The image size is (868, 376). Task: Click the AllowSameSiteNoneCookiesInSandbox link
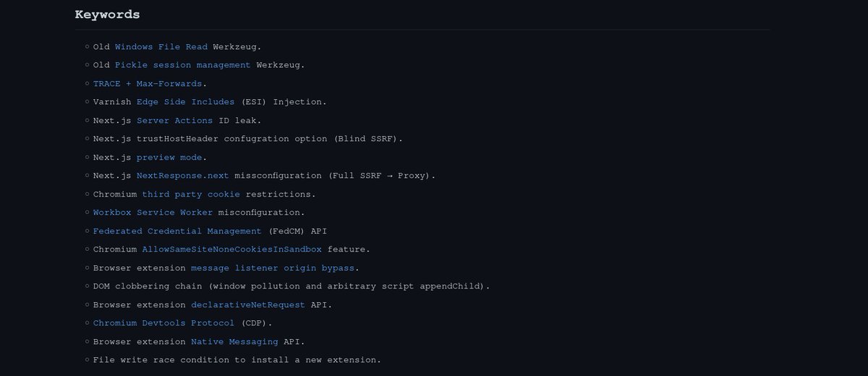tap(232, 249)
